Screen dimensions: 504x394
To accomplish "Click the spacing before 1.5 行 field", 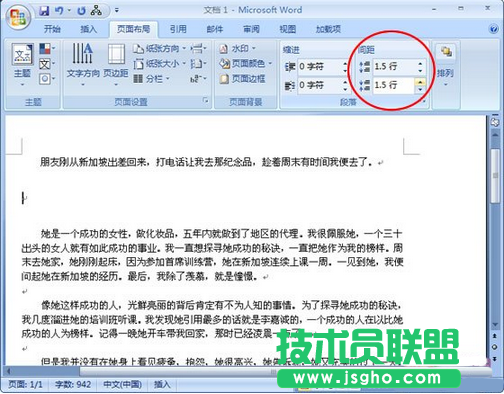I will point(394,67).
